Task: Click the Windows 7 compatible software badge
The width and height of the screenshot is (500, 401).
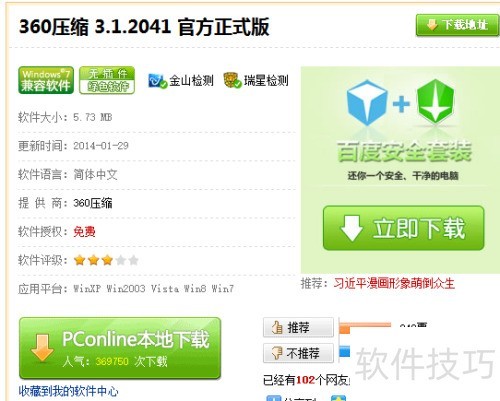Action: tap(46, 80)
